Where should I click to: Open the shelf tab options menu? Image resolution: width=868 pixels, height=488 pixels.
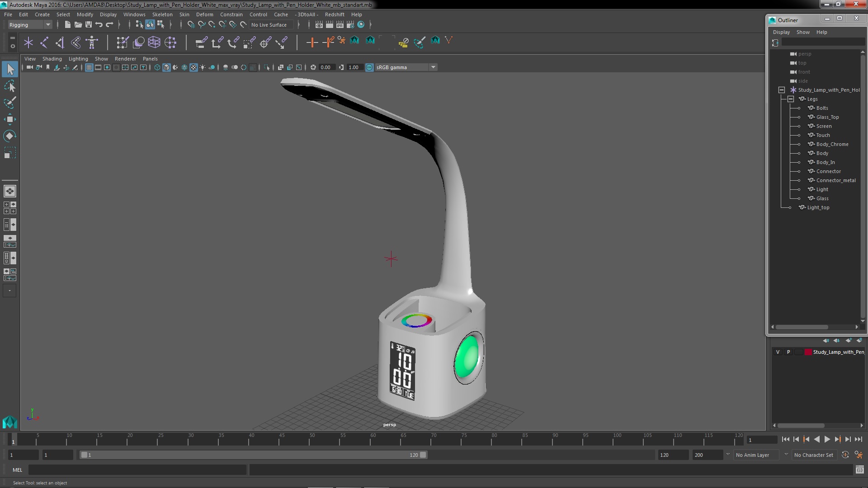[12, 46]
